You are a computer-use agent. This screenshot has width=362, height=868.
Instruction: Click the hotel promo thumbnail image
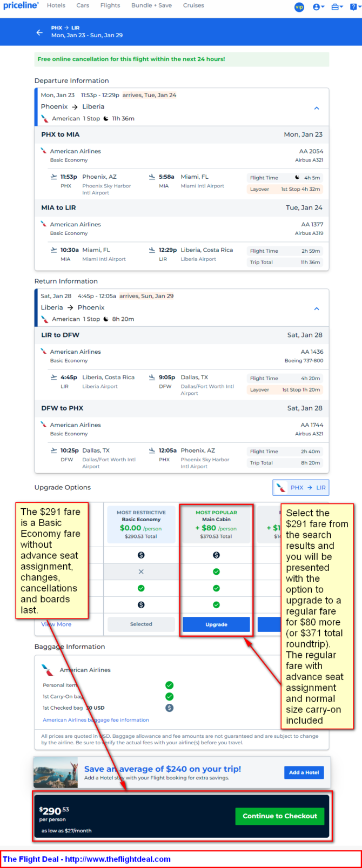click(56, 772)
